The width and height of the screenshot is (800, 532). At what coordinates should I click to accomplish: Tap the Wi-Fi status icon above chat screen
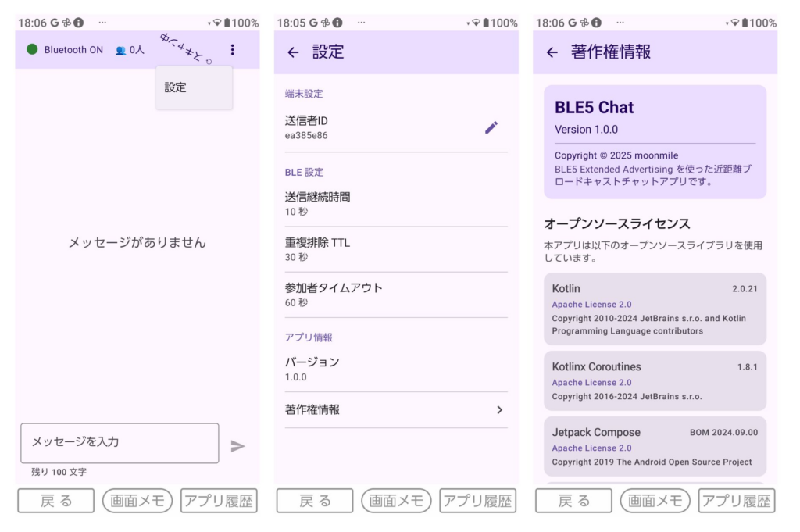click(216, 23)
